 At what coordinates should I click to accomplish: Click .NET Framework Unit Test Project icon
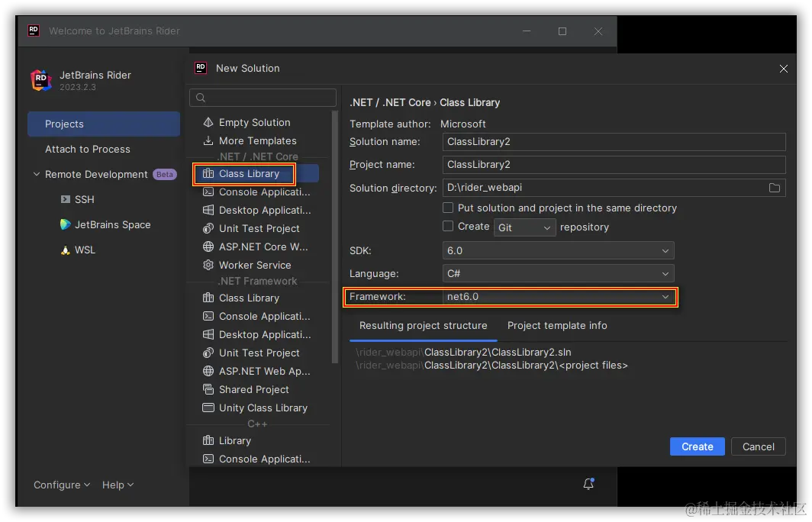(208, 353)
